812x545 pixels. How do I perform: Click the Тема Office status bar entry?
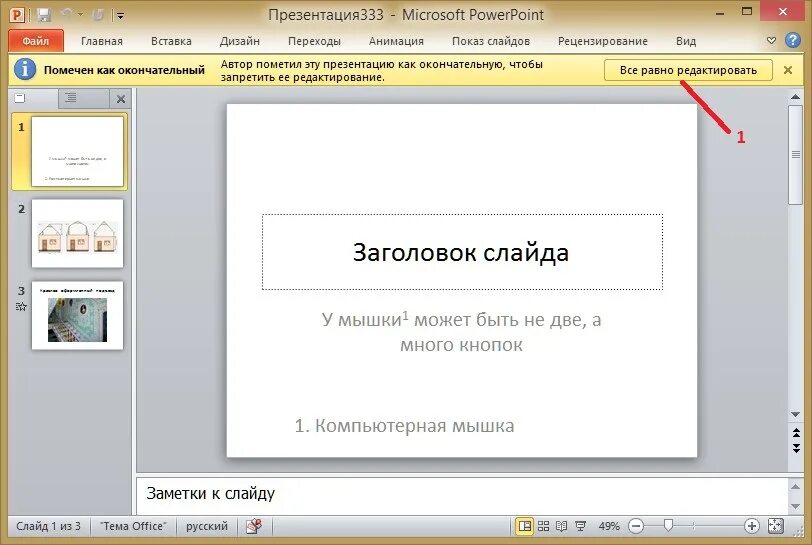[x=133, y=526]
